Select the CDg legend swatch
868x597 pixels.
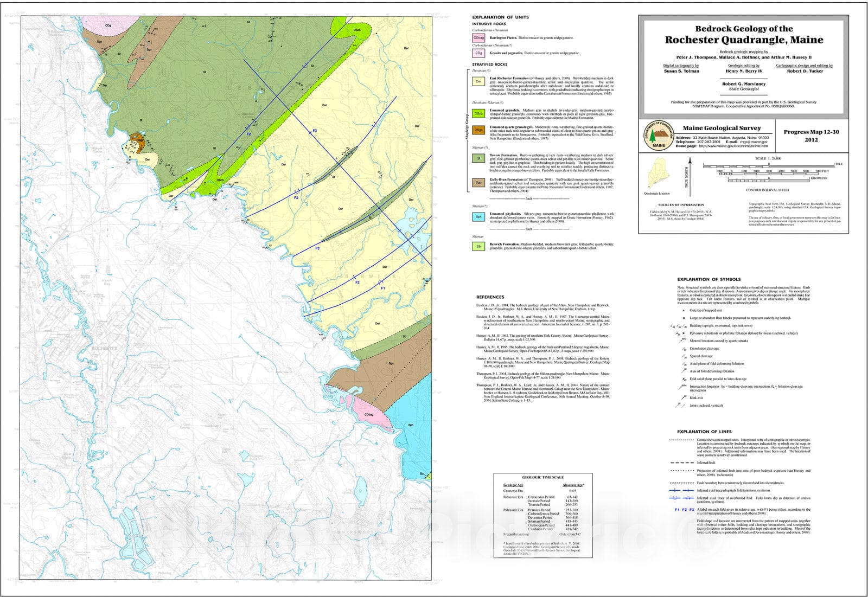pyautogui.click(x=478, y=53)
